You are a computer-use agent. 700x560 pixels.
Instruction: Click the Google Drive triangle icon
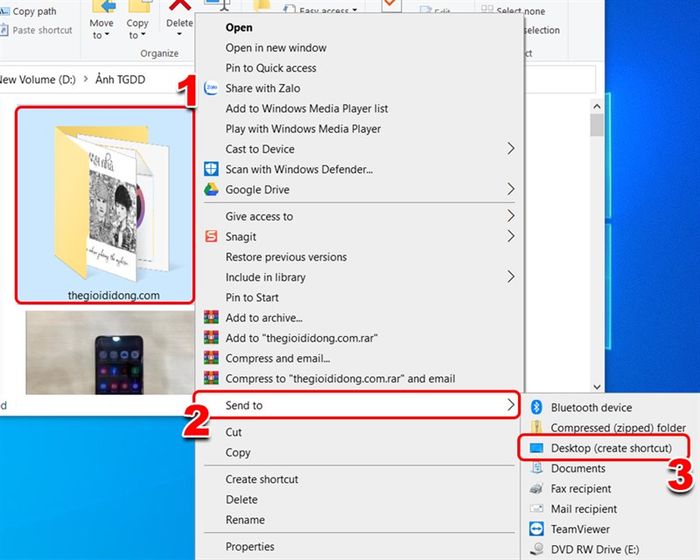point(211,189)
